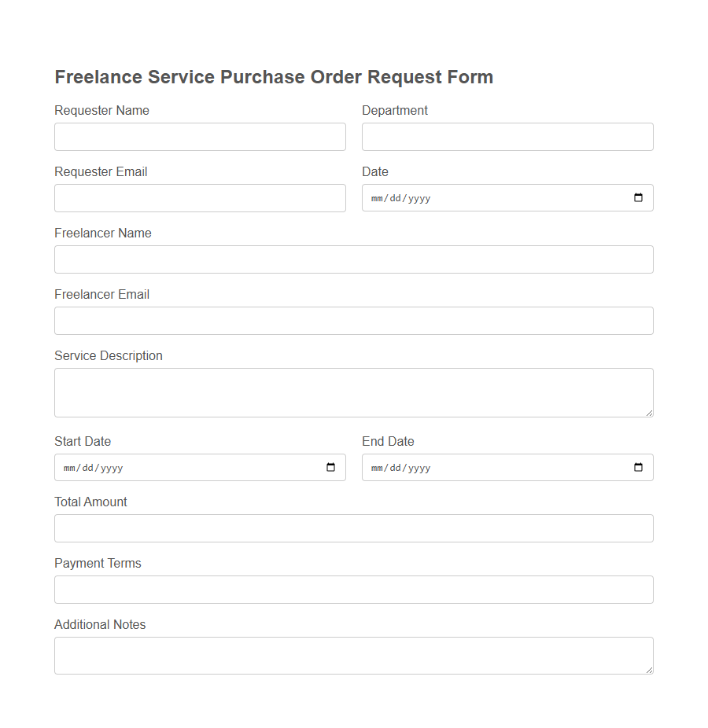
Task: Open the calendar picker for the Date field
Action: [x=637, y=197]
